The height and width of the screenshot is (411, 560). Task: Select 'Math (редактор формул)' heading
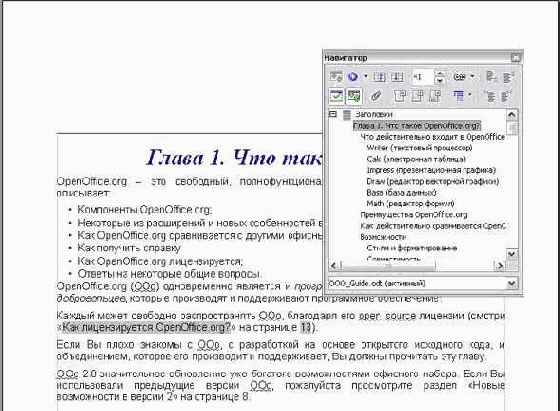tap(410, 204)
